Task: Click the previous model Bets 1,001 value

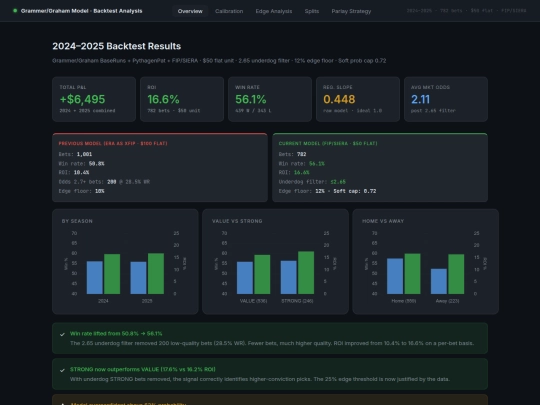Action: click(x=84, y=154)
